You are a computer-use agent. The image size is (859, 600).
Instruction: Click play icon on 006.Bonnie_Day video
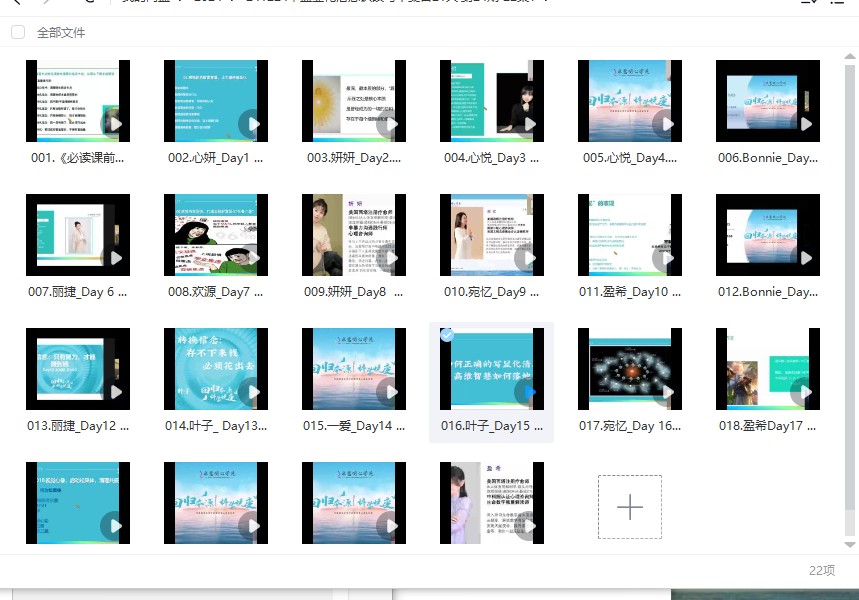[x=805, y=124]
